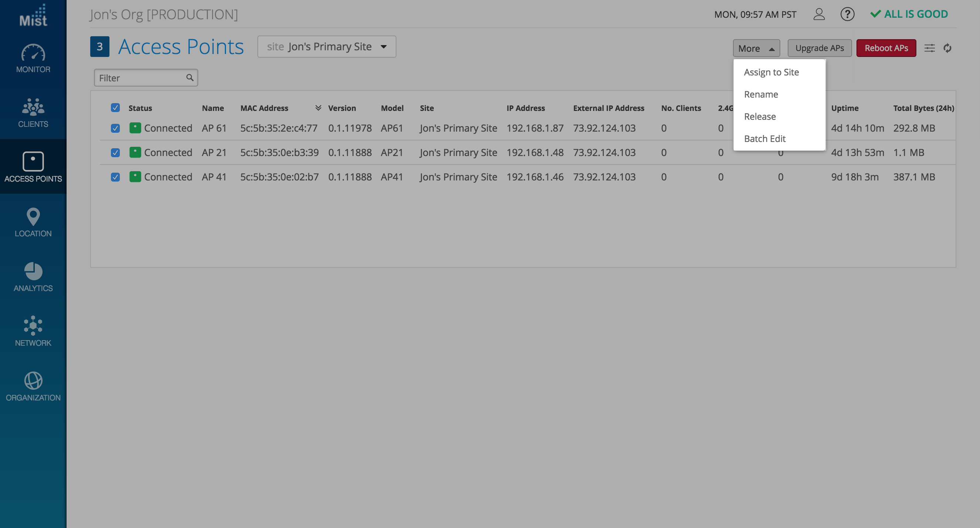Click into the Filter search field
The width and height of the screenshot is (980, 528).
pos(141,78)
